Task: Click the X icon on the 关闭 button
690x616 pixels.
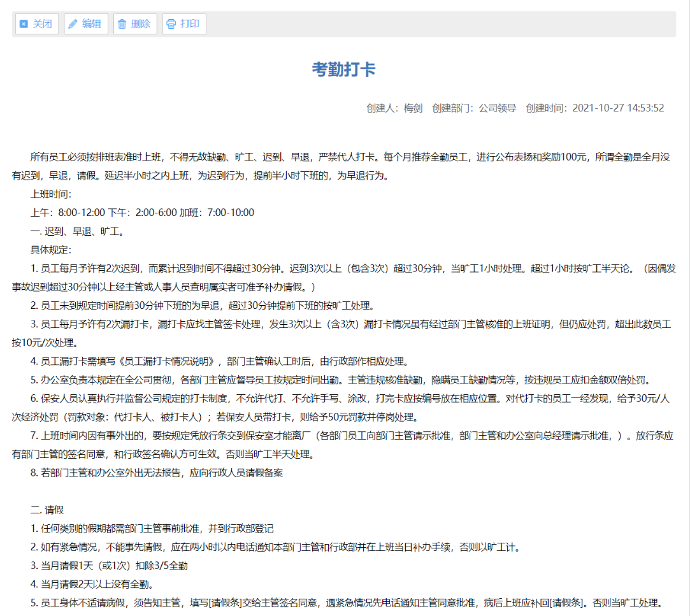Action: click(24, 24)
